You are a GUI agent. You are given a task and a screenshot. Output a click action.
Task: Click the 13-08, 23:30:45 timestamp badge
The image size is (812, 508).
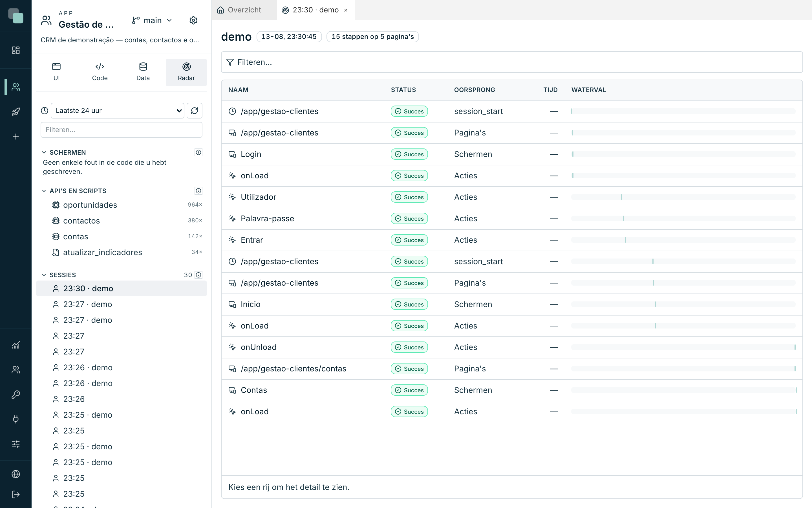tap(289, 37)
